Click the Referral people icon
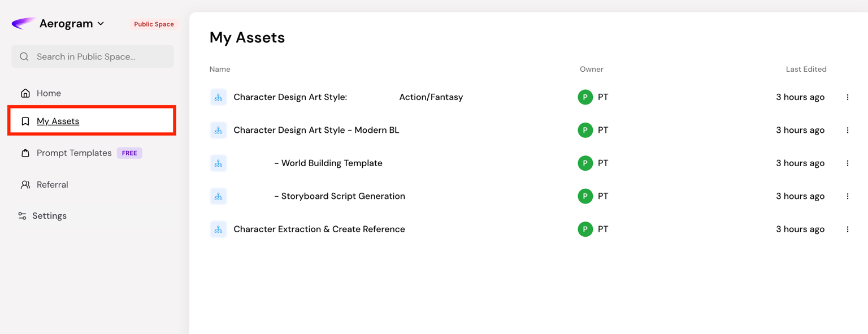 (25, 185)
